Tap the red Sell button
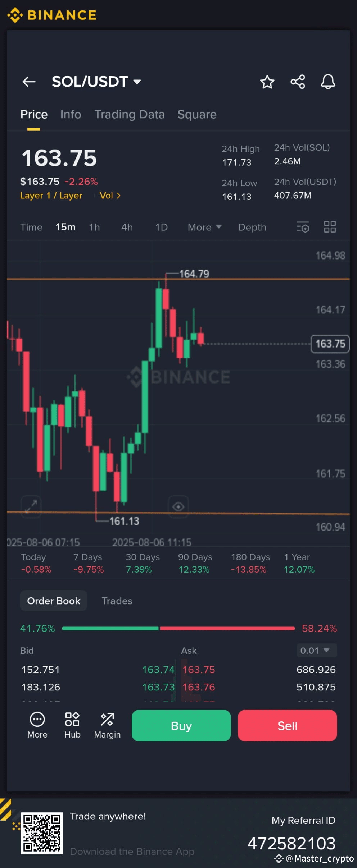The image size is (357, 868). click(287, 725)
